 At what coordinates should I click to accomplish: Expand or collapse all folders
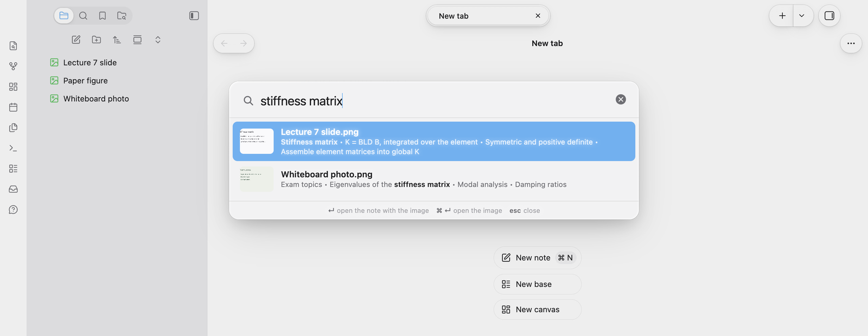point(158,40)
